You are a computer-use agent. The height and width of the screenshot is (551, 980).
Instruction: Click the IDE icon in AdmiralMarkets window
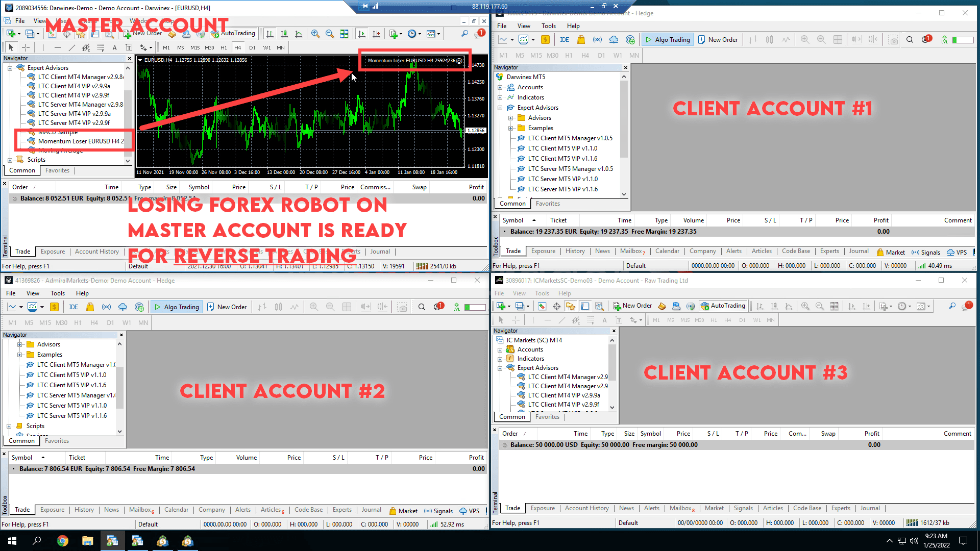[x=73, y=307]
